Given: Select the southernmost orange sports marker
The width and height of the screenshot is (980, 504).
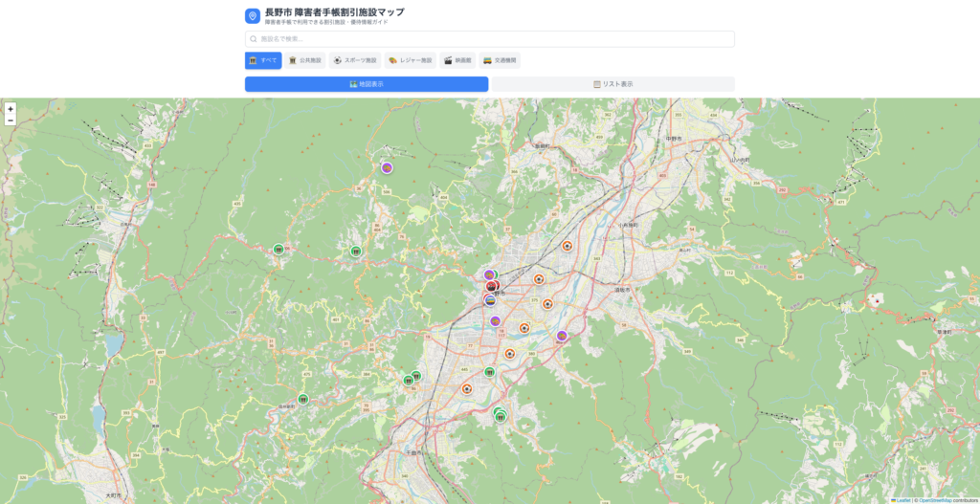Looking at the screenshot, I should coord(467,389).
